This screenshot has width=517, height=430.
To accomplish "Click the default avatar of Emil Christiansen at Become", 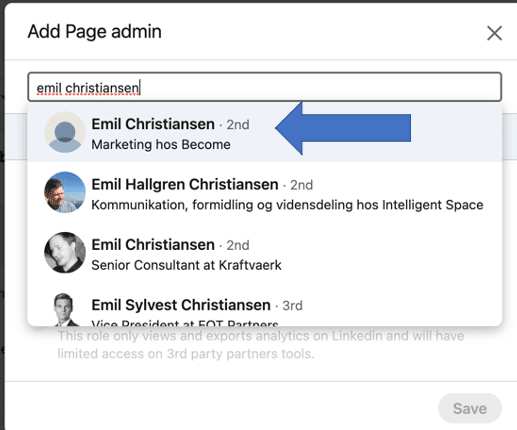I will (x=65, y=132).
